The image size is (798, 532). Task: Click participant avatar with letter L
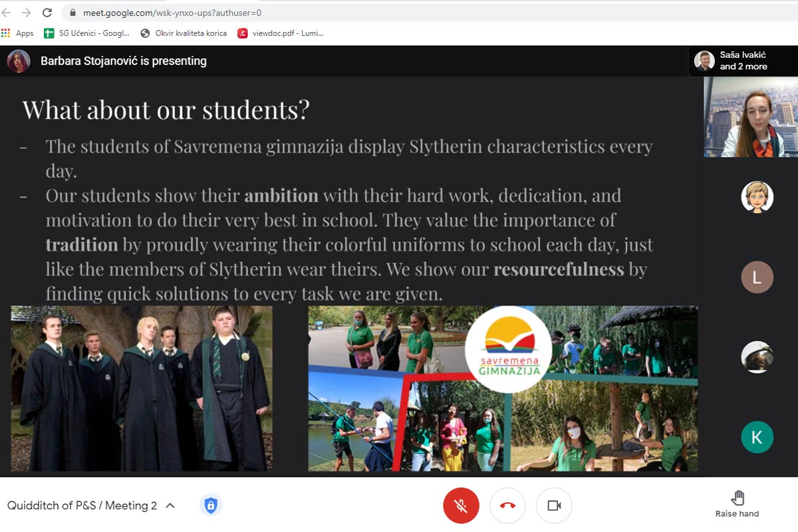click(x=757, y=277)
